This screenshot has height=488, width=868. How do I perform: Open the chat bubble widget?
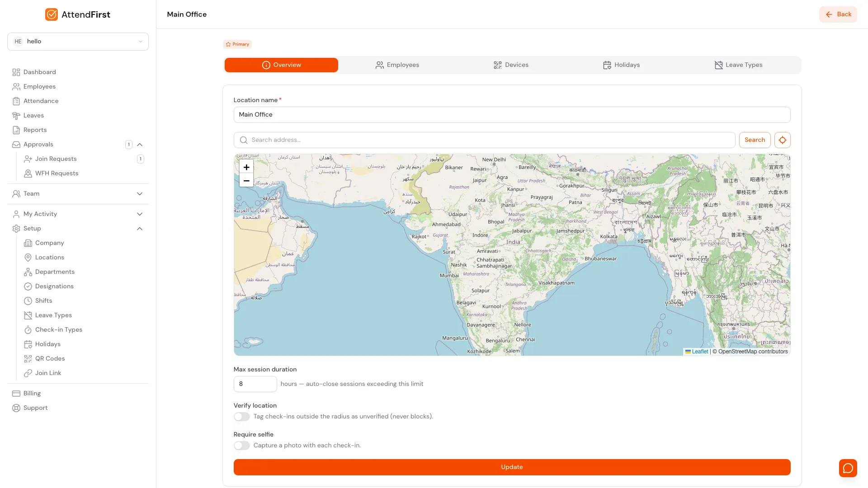pyautogui.click(x=848, y=468)
